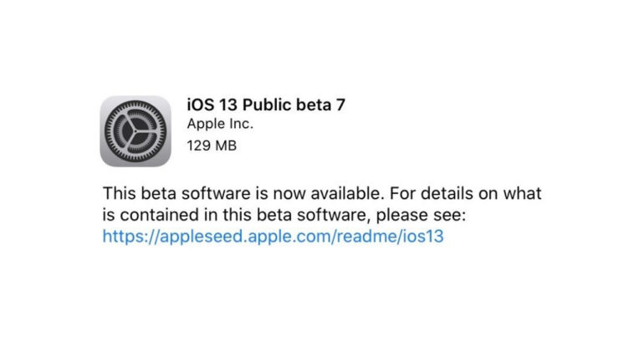Click the Settings gear icon
Image resolution: width=644 pixels, height=362 pixels.
[x=133, y=130]
